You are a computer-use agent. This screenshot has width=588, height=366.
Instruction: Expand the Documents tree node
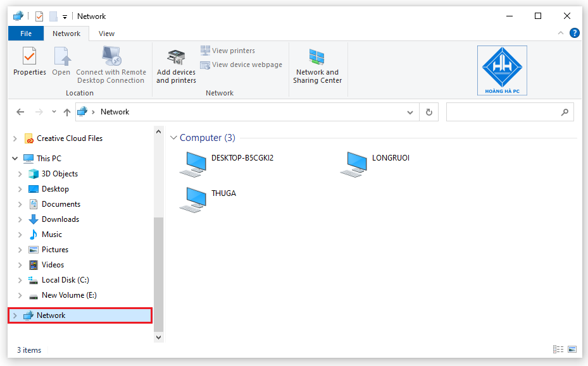(x=20, y=205)
